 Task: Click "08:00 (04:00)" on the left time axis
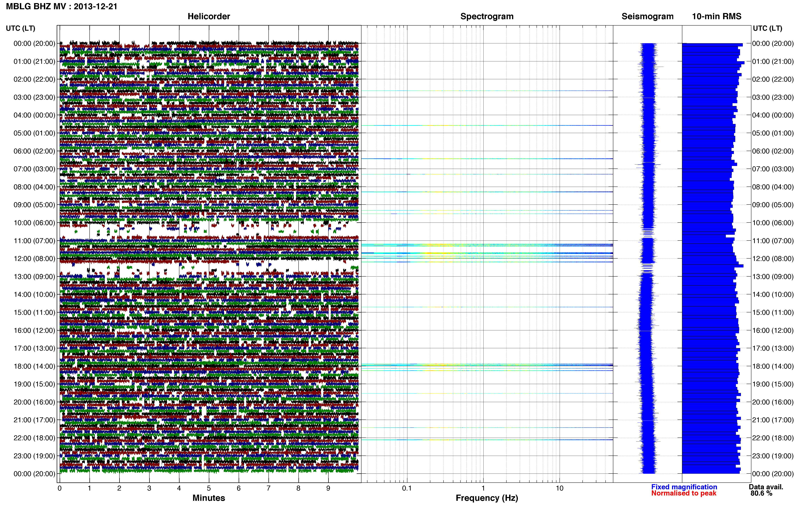click(34, 187)
